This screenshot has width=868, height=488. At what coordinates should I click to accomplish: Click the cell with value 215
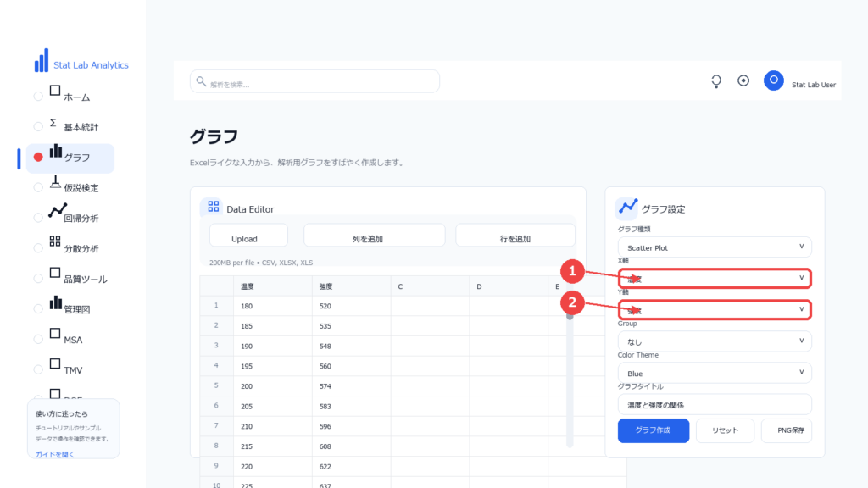pyautogui.click(x=272, y=446)
